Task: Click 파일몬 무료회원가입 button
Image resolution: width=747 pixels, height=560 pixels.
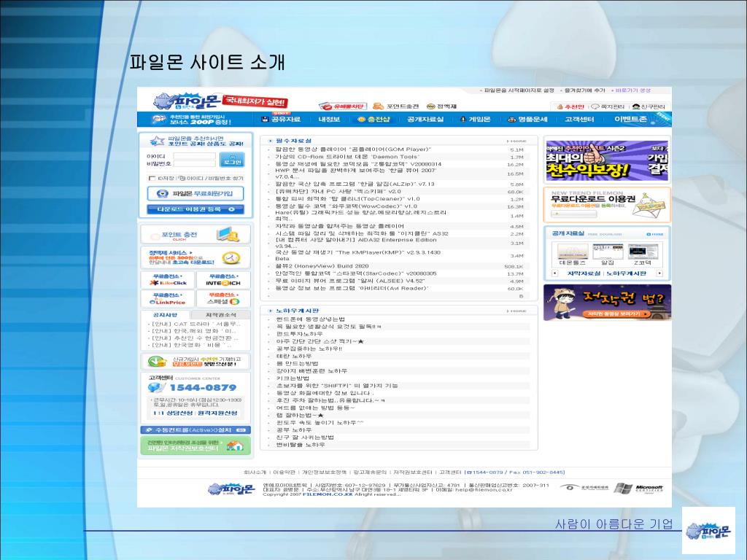Action: [196, 193]
